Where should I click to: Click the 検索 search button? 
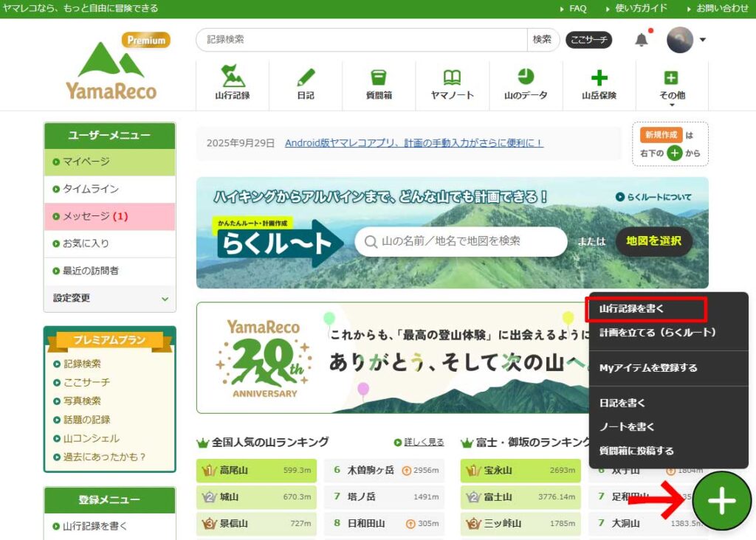[x=542, y=40]
